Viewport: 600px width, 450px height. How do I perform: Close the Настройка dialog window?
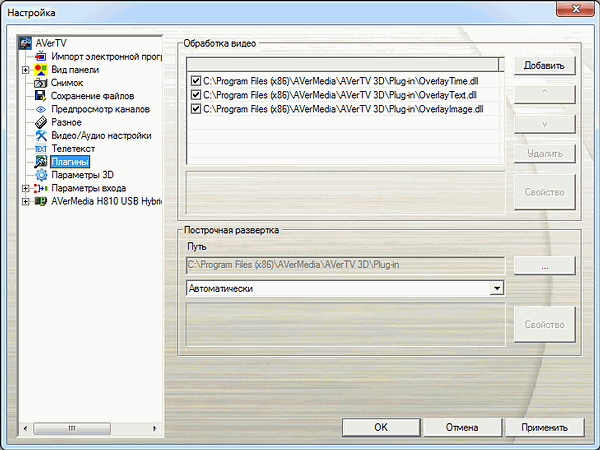pyautogui.click(x=575, y=9)
